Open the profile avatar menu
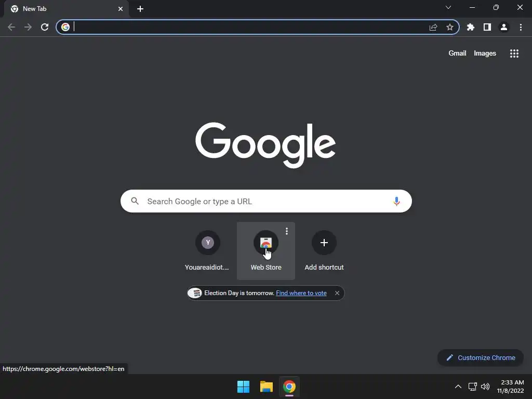532x399 pixels. tap(504, 27)
